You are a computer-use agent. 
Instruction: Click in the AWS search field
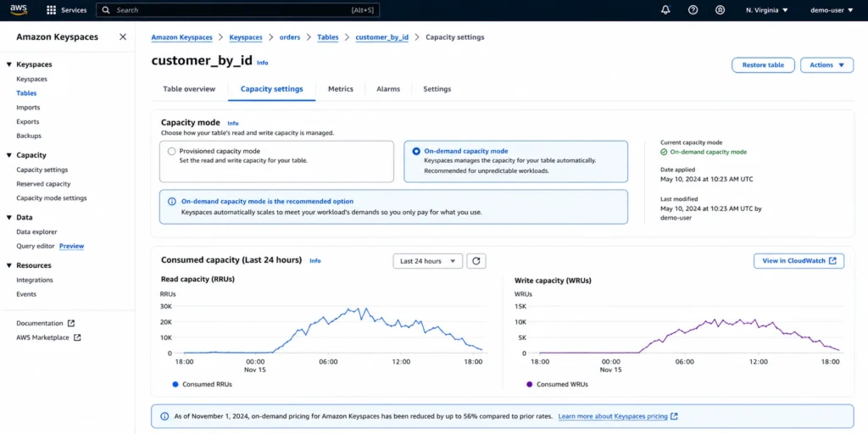click(238, 10)
